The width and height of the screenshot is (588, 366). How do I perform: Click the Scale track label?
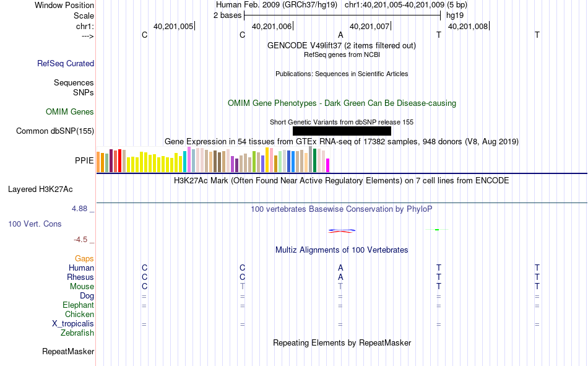[84, 15]
